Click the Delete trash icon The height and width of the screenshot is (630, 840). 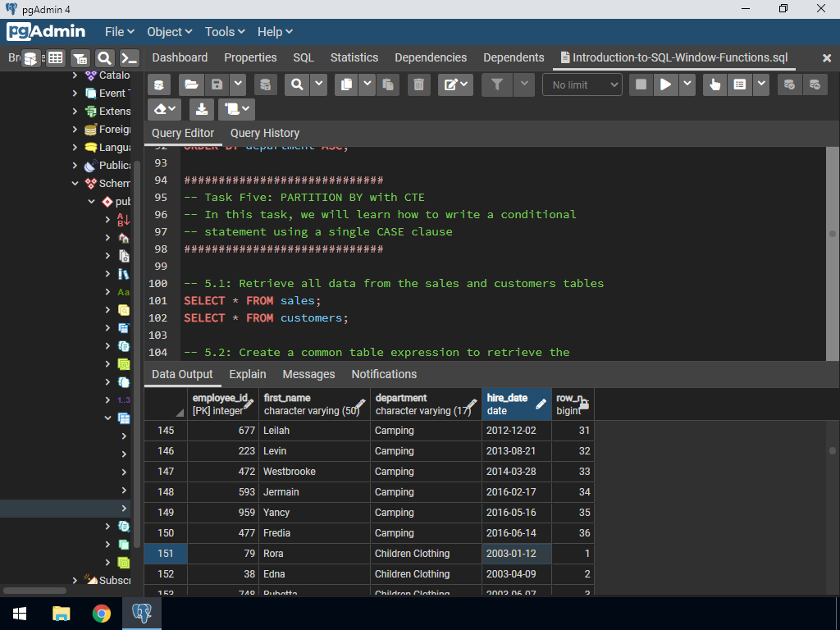click(418, 84)
